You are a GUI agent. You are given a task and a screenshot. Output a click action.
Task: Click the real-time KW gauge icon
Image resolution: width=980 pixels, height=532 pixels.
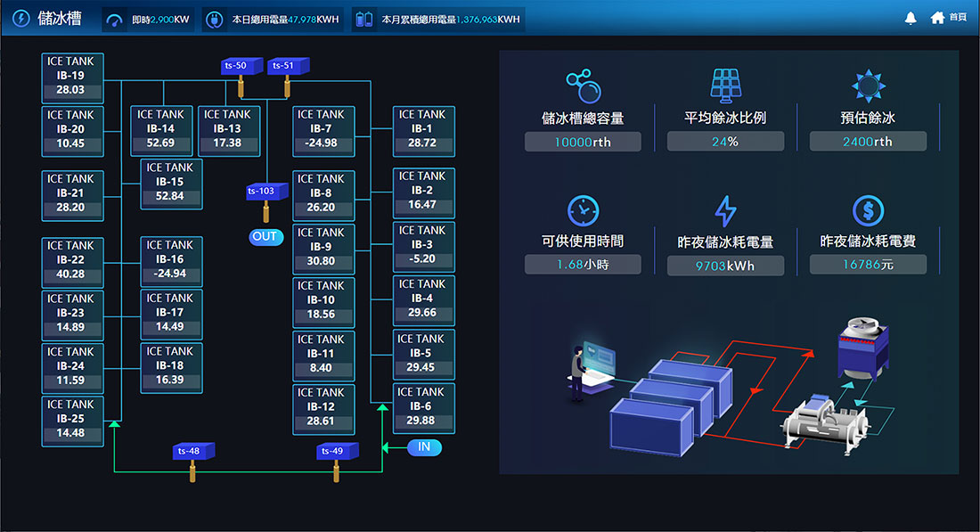[x=115, y=19]
